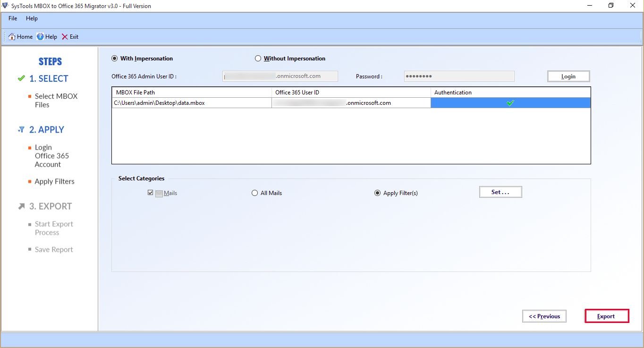Click the Password input field
The height and width of the screenshot is (348, 644).
pyautogui.click(x=459, y=76)
